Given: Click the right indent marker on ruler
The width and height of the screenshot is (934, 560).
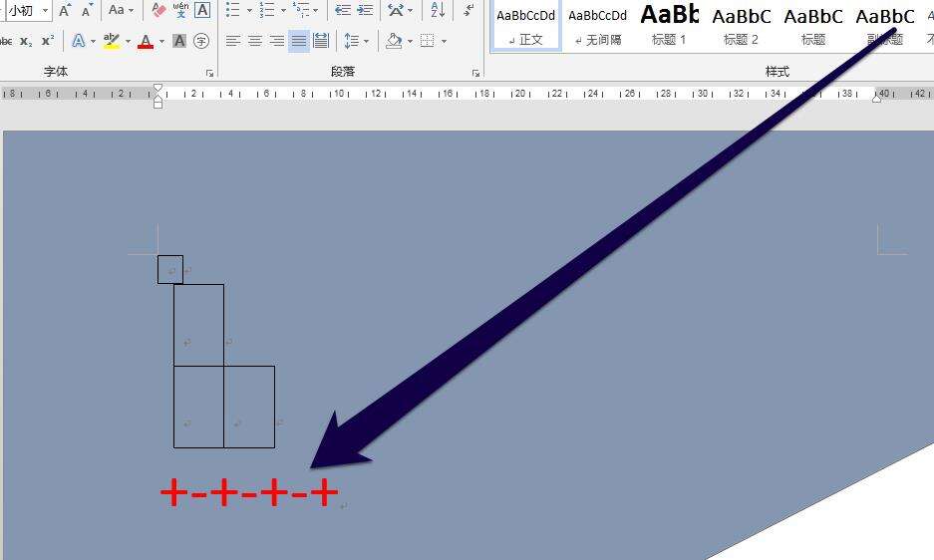Looking at the screenshot, I should tap(877, 98).
